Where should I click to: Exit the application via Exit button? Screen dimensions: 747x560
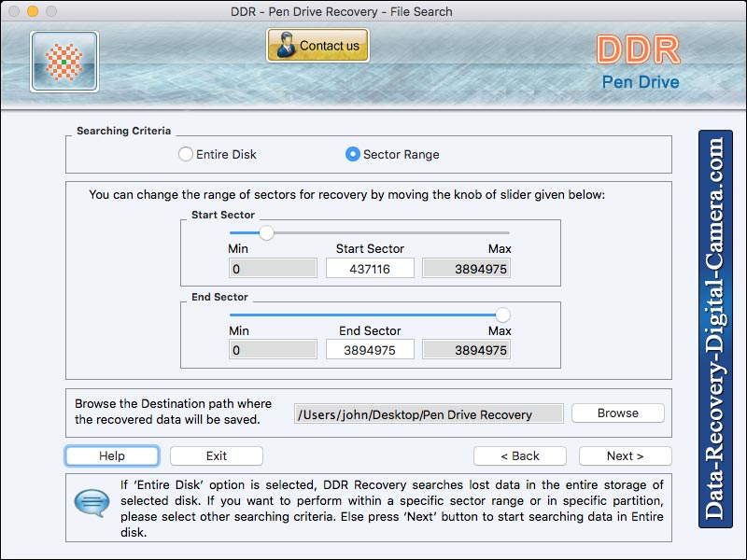tap(216, 455)
